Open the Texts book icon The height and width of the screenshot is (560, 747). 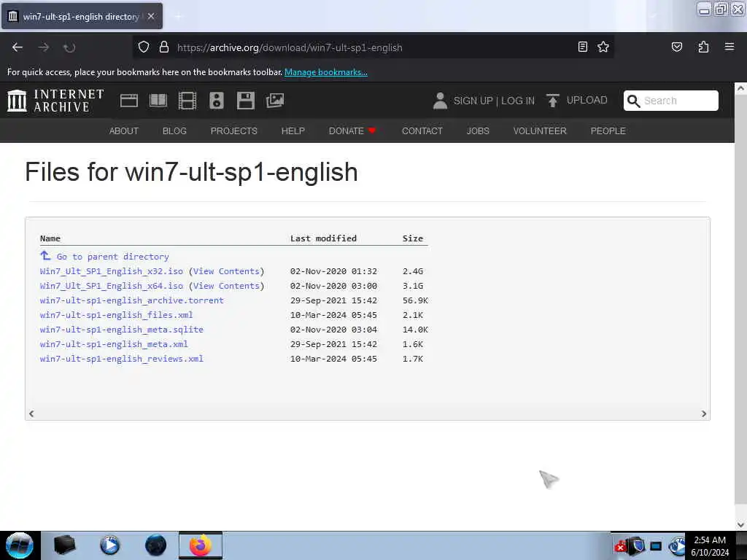[158, 101]
